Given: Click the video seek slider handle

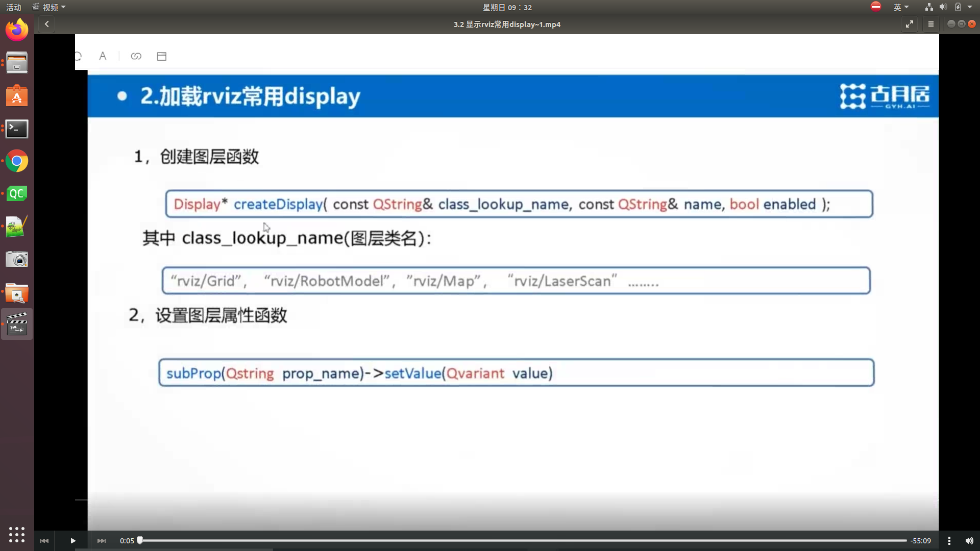Looking at the screenshot, I should 140,540.
